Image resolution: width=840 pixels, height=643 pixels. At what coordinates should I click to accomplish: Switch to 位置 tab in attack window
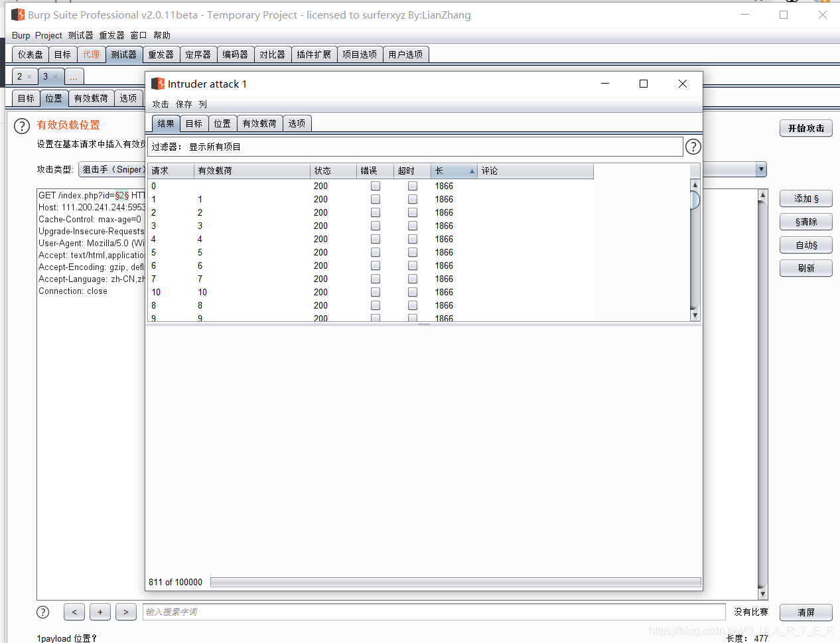(x=222, y=123)
